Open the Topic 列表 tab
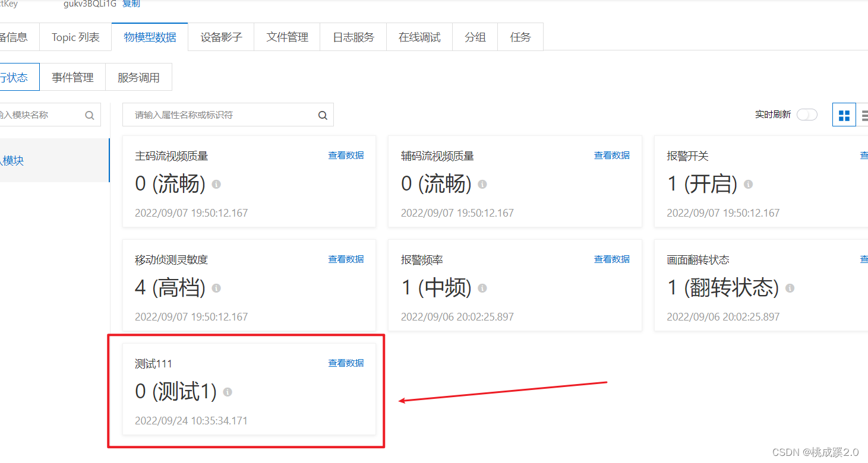 [x=75, y=37]
